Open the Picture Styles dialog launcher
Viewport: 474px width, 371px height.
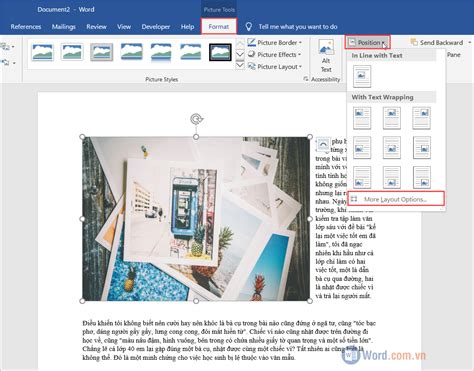point(305,79)
